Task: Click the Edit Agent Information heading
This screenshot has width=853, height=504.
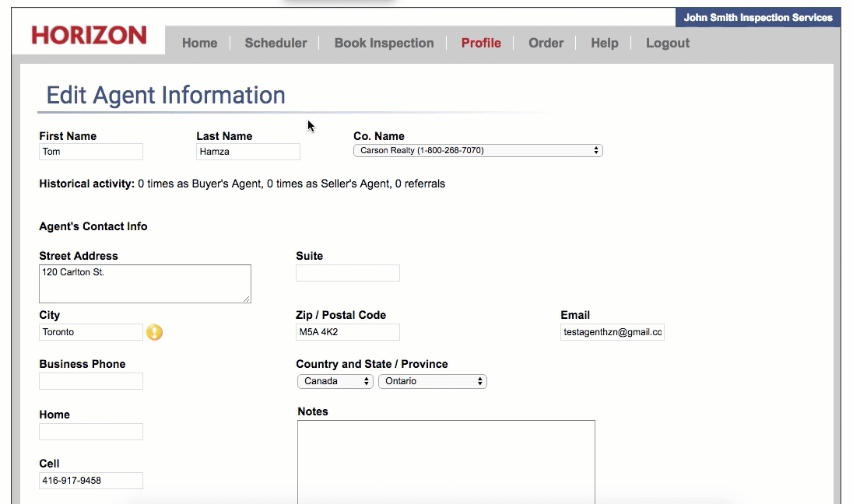Action: click(165, 95)
